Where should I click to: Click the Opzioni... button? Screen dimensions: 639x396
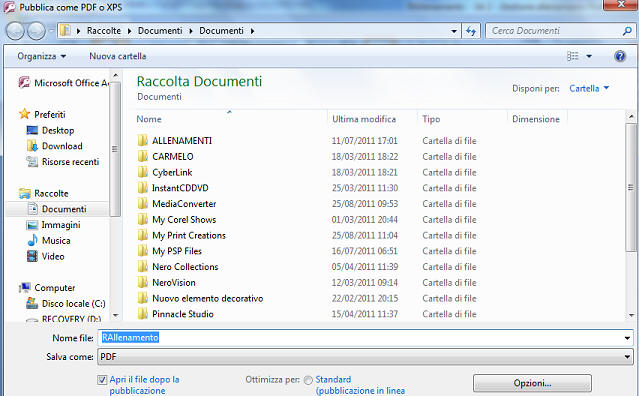(x=532, y=383)
